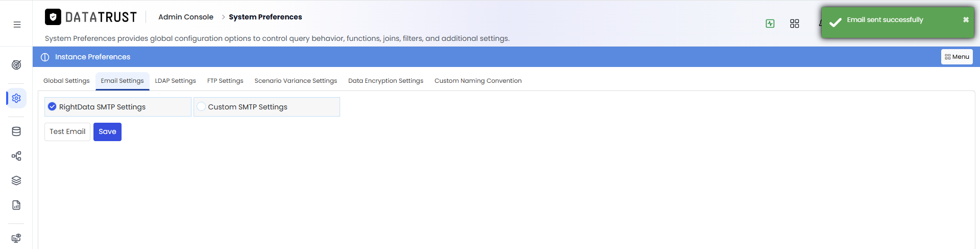Image resolution: width=980 pixels, height=249 pixels.
Task: Switch to the FTP Settings tab
Action: [x=225, y=81]
